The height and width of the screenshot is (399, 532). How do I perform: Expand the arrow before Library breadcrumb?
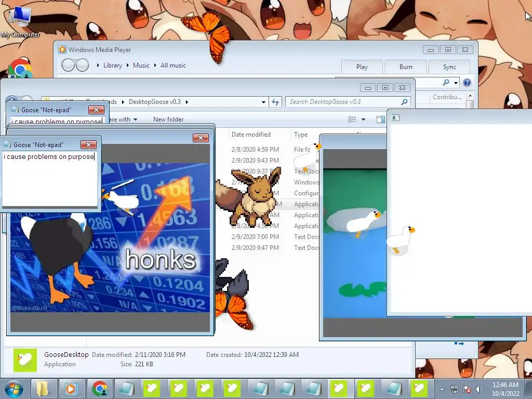(98, 65)
